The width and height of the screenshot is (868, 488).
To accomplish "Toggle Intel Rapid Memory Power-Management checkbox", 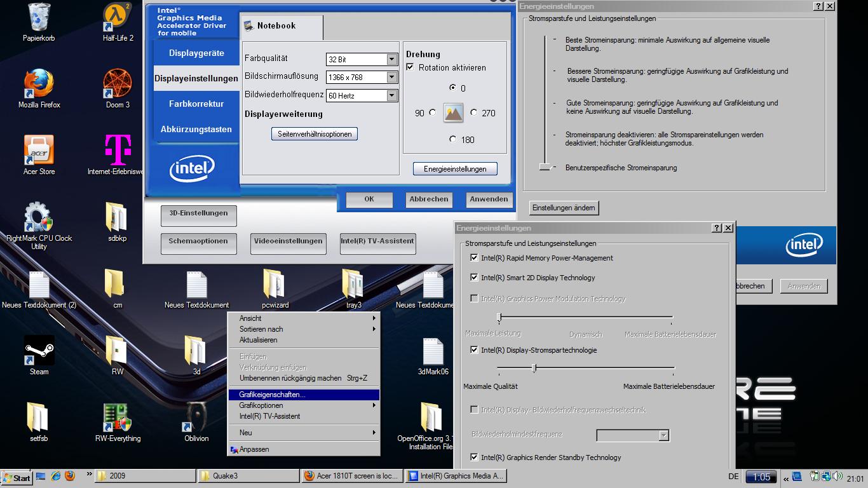I will coord(474,258).
